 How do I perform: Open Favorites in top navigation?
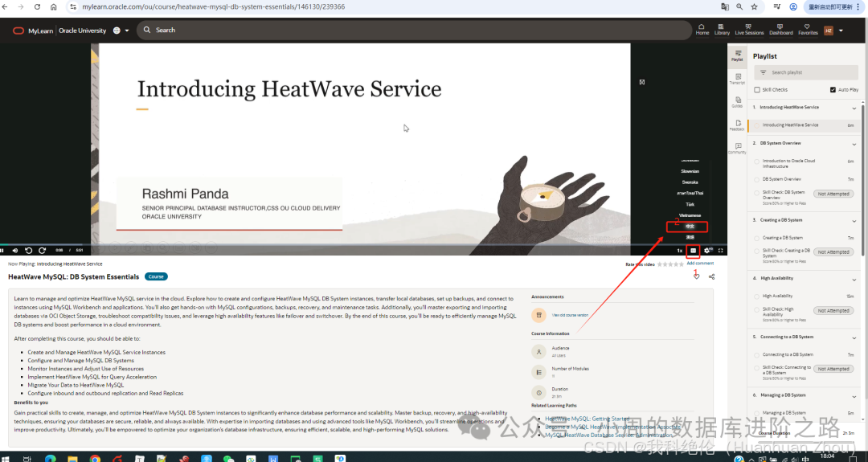pyautogui.click(x=808, y=30)
